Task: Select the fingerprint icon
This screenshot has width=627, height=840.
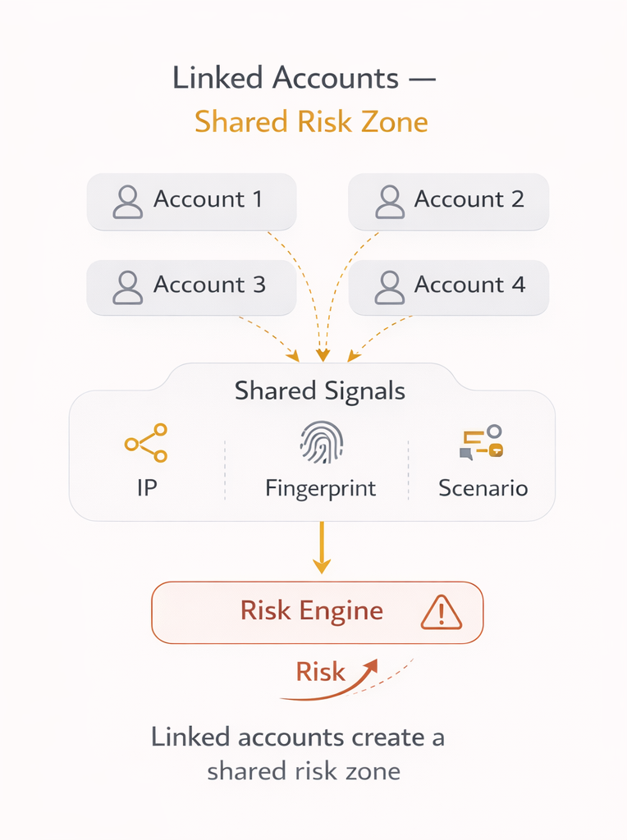Action: pos(321,443)
